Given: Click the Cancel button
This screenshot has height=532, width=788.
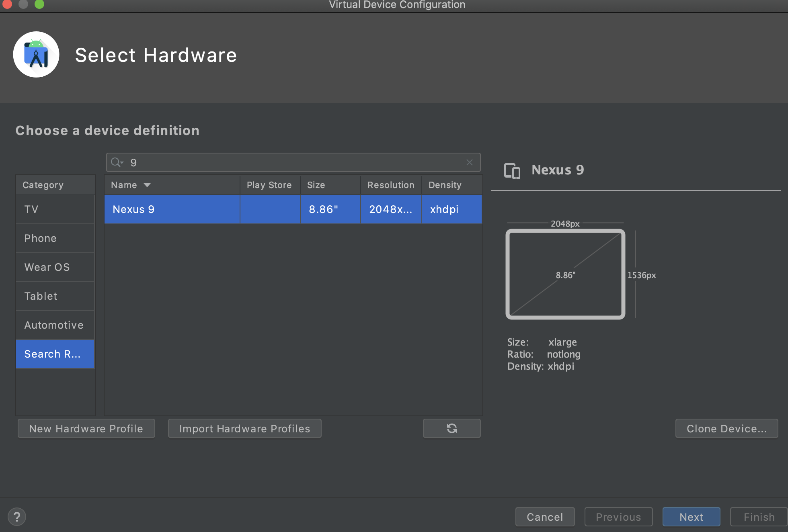Looking at the screenshot, I should coord(545,517).
